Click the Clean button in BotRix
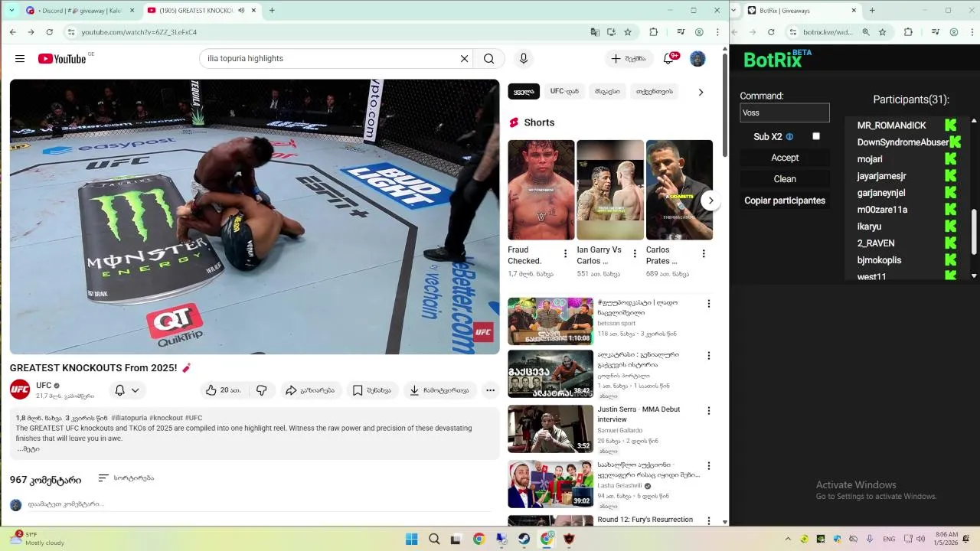This screenshot has width=980, height=551. click(785, 179)
